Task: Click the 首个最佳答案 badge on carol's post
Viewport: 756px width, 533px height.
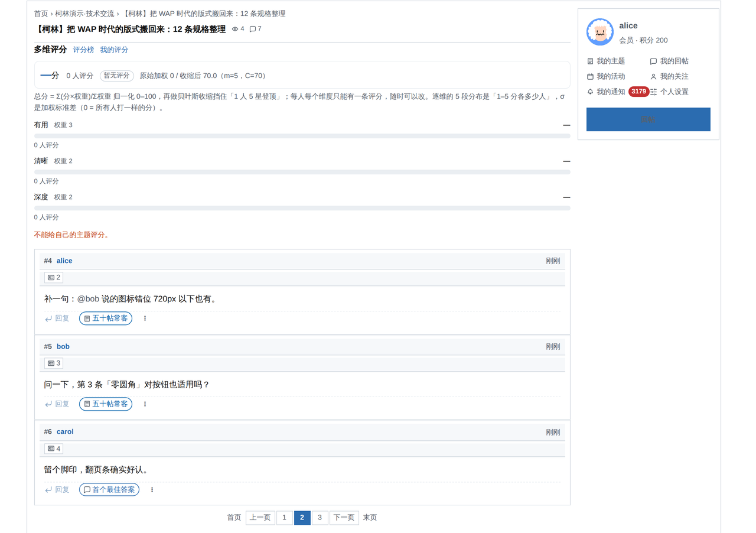Action: (109, 490)
